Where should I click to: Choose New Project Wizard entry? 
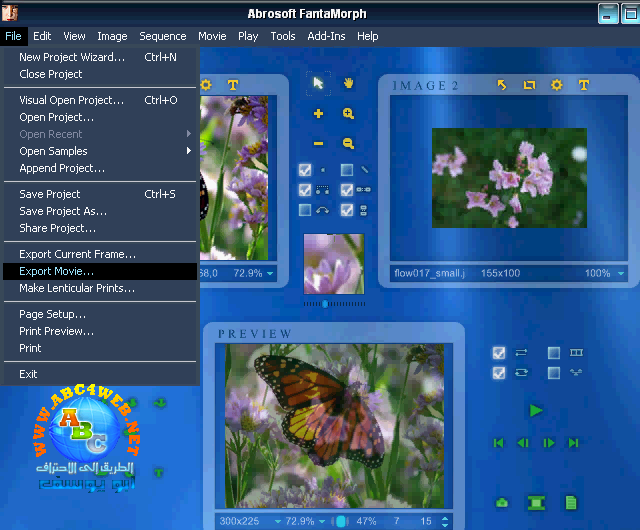100,57
